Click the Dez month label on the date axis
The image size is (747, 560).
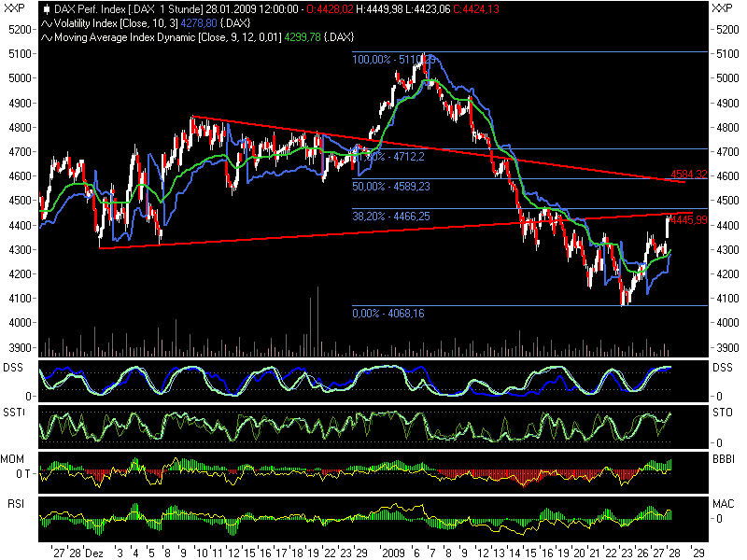tap(94, 553)
